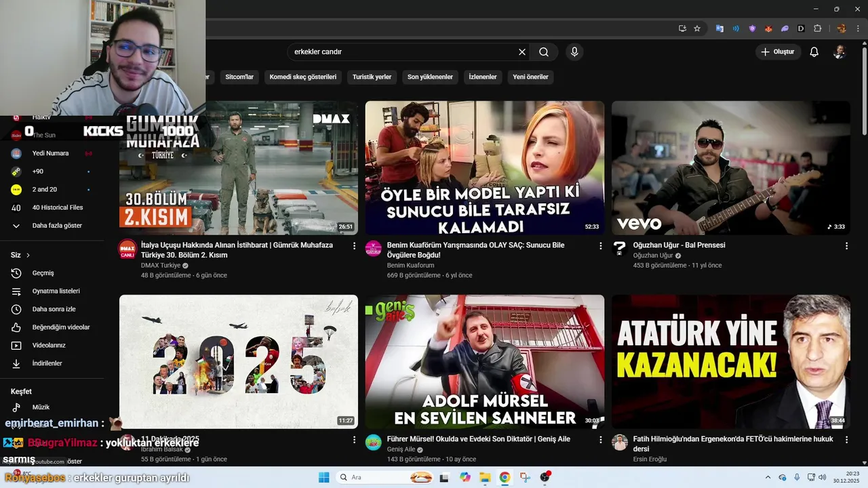Click the Oluştur create button
This screenshot has width=868, height=488.
(x=778, y=52)
